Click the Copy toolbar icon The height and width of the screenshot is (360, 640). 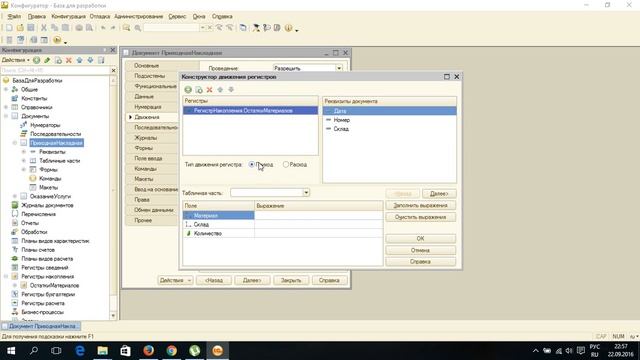tap(54, 28)
